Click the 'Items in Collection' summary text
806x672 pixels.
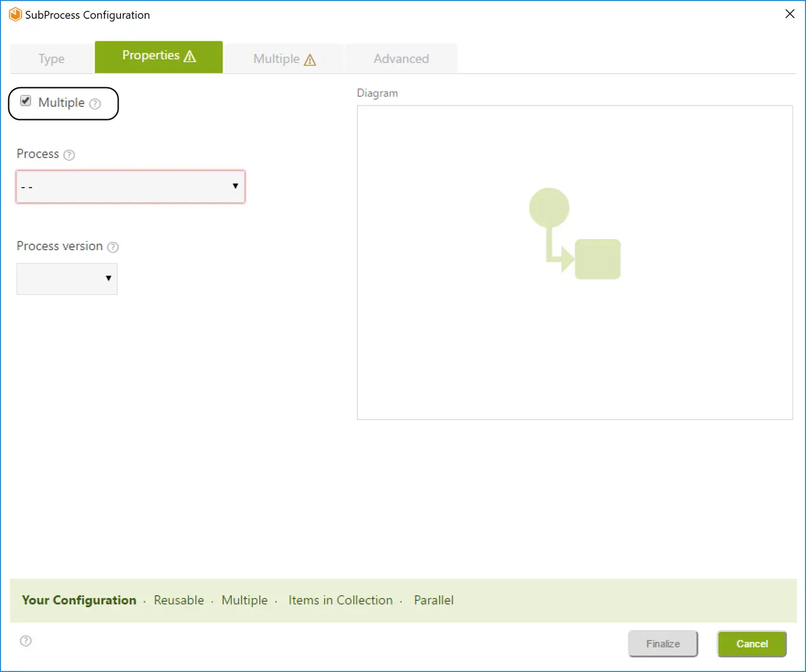pos(340,600)
